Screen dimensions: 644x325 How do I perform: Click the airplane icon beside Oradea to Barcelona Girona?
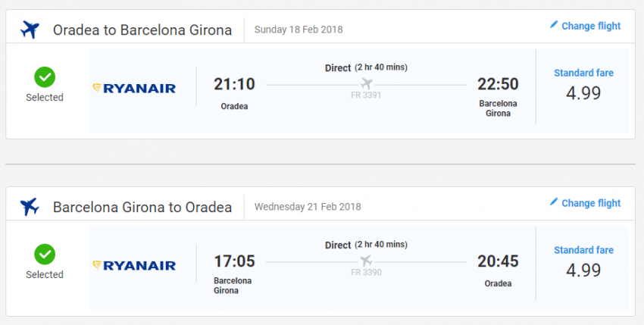point(30,30)
